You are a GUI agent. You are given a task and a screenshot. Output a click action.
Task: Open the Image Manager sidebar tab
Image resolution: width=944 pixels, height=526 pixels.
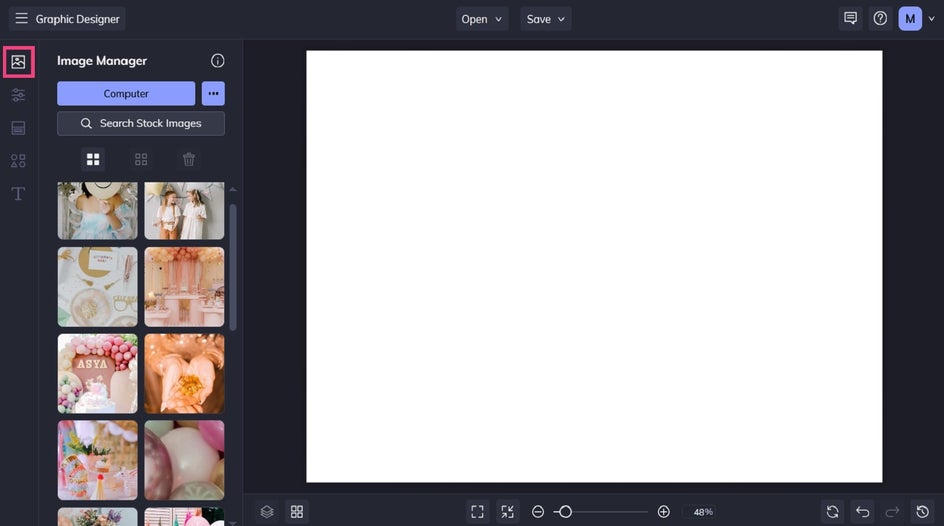(x=19, y=62)
